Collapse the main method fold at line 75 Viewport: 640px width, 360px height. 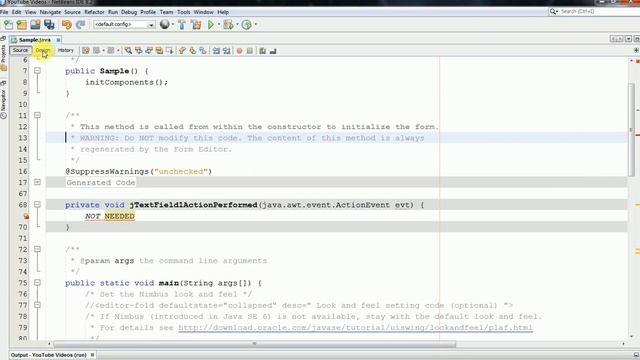point(37,282)
